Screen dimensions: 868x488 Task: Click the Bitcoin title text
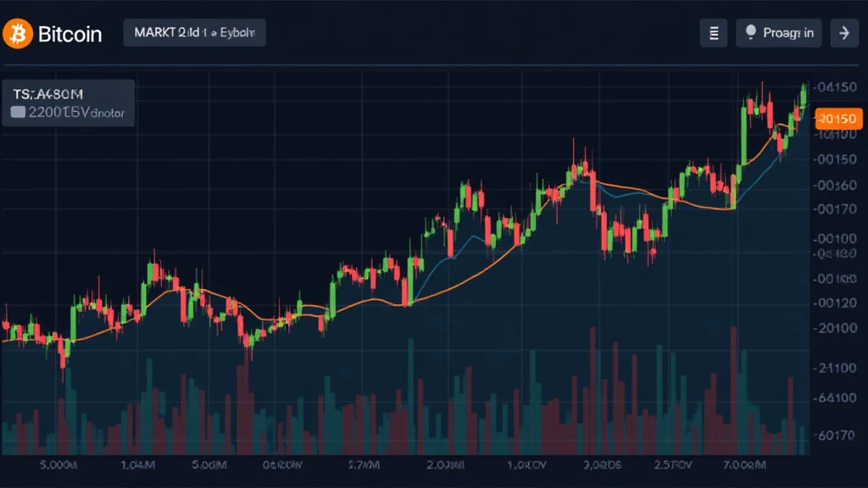pos(70,34)
